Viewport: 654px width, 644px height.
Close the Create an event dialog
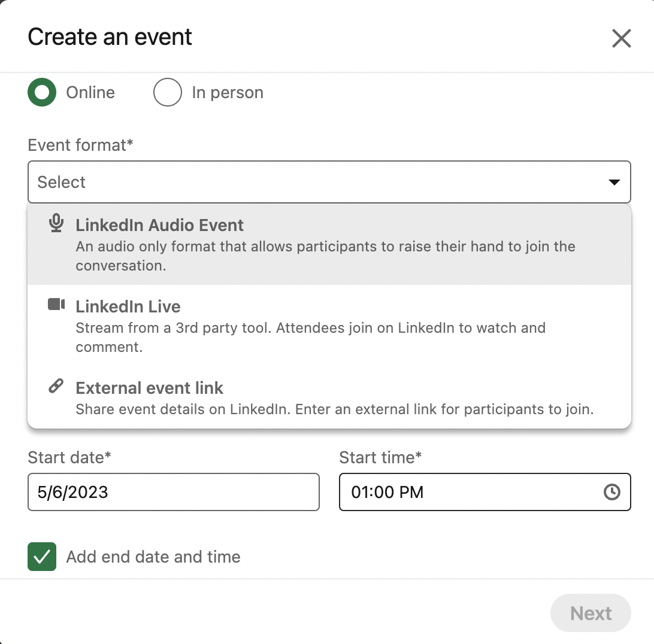(621, 38)
